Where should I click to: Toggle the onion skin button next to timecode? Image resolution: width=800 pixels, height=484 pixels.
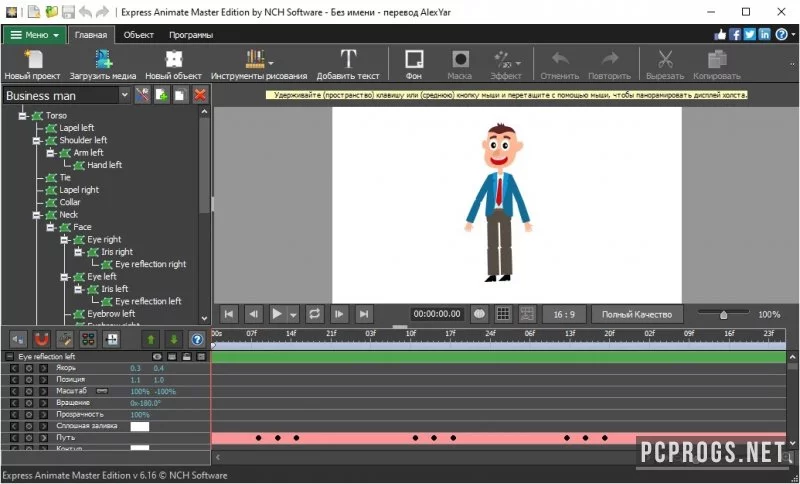coord(479,314)
